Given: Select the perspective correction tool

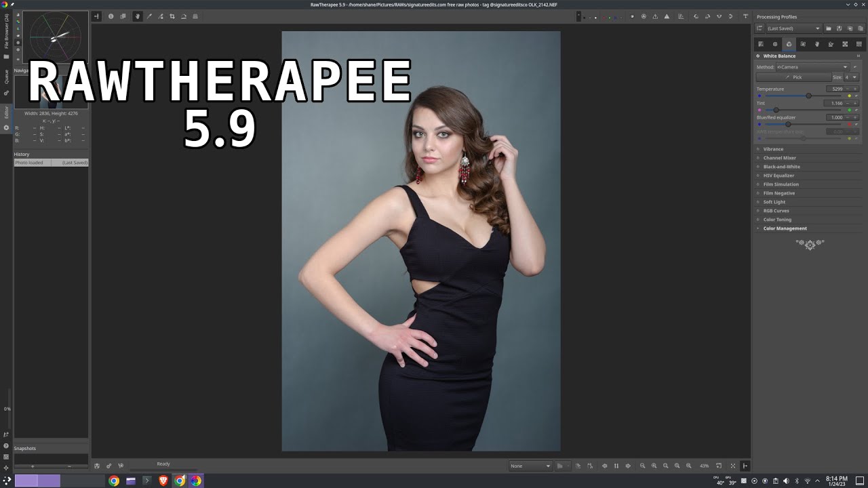Looking at the screenshot, I should pyautogui.click(x=195, y=16).
